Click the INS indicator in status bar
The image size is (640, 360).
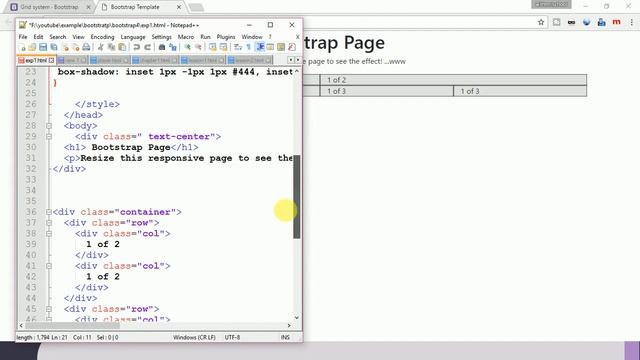pyautogui.click(x=285, y=337)
